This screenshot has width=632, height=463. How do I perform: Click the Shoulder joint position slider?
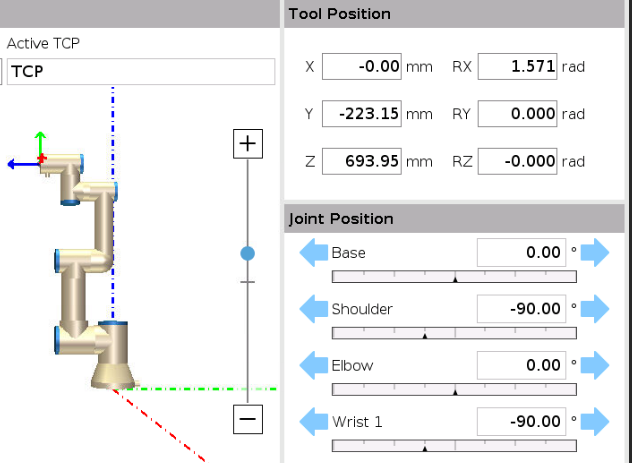point(454,333)
